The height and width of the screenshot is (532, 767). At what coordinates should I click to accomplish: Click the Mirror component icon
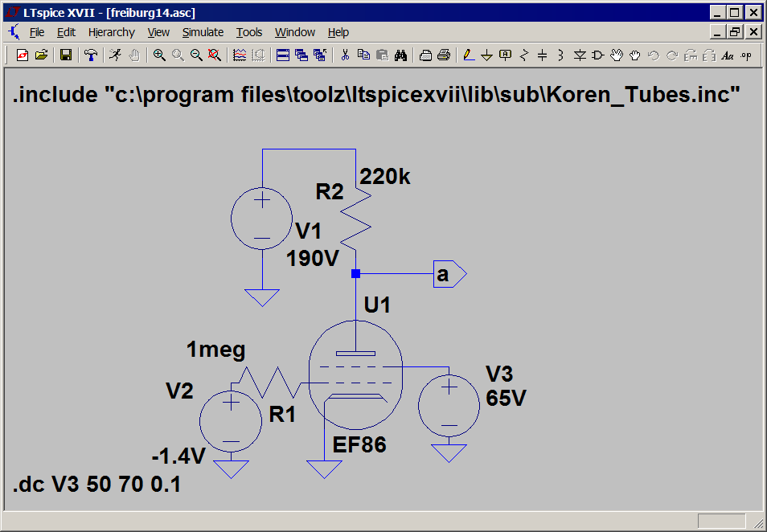tap(709, 55)
